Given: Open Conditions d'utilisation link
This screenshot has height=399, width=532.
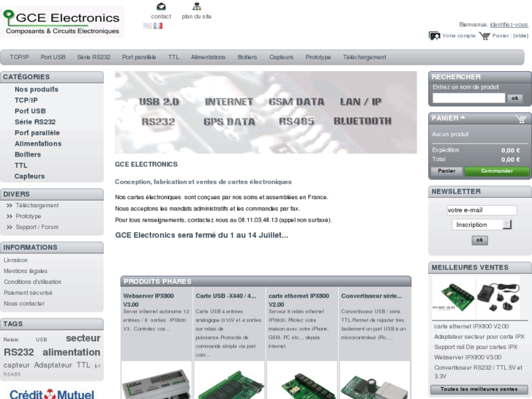Looking at the screenshot, I should (x=33, y=282).
